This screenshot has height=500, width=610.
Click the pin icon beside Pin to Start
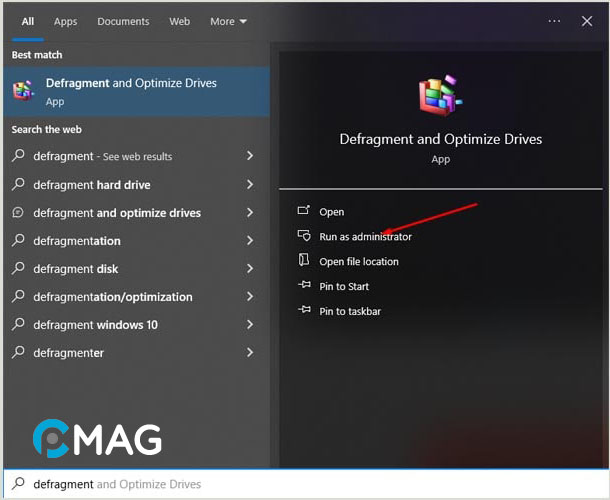(x=304, y=285)
